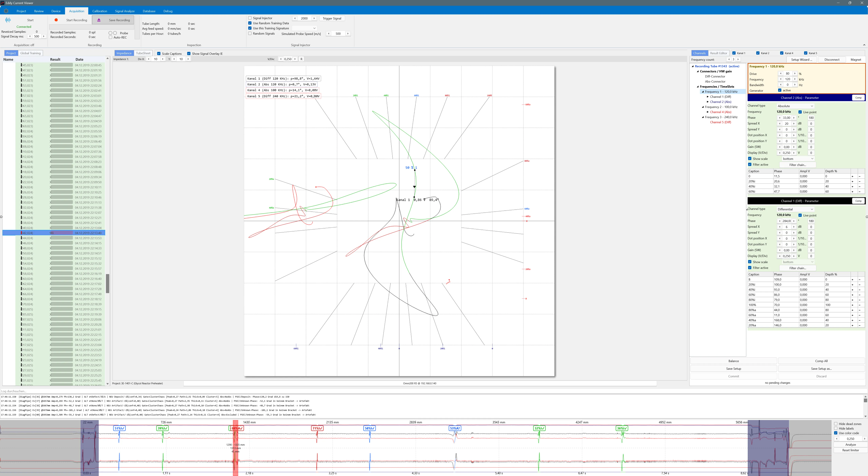868x476 pixels.
Task: Decrease Y division value arrow
Action: coord(174,59)
